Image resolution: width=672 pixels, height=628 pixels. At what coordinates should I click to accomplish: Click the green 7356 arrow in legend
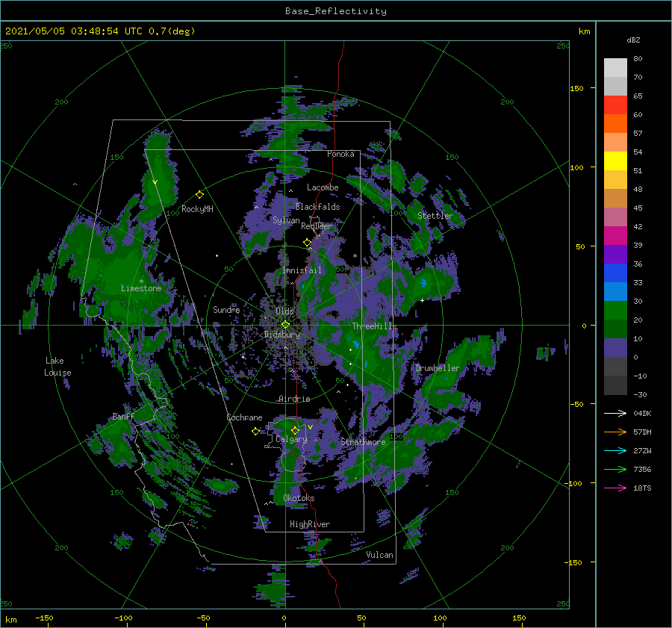[615, 470]
